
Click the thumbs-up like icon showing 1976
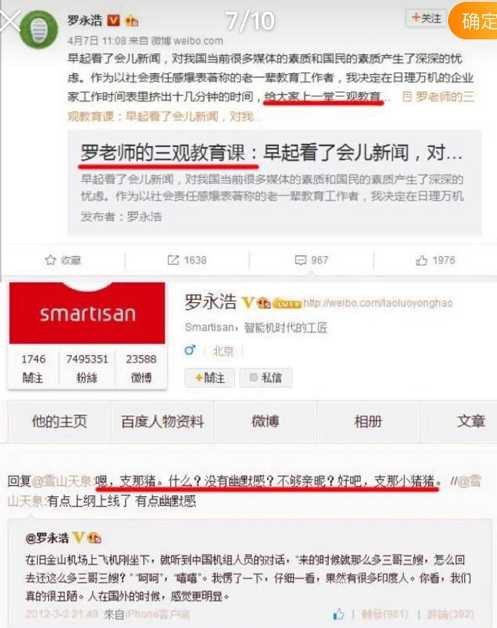[421, 260]
